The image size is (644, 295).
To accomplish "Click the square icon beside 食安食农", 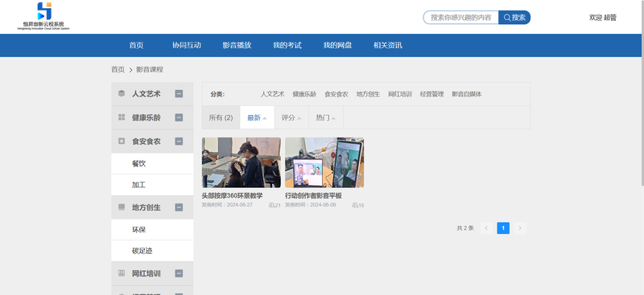I will 122,141.
